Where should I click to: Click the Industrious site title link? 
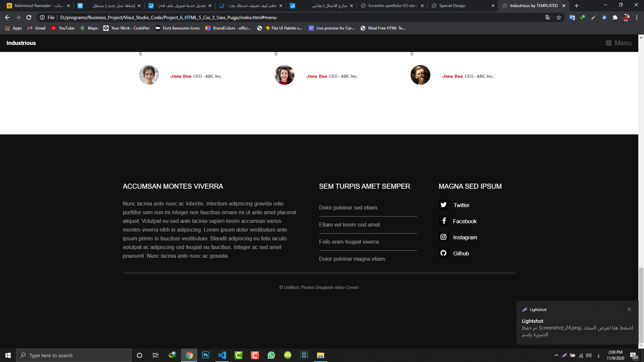pyautogui.click(x=21, y=43)
